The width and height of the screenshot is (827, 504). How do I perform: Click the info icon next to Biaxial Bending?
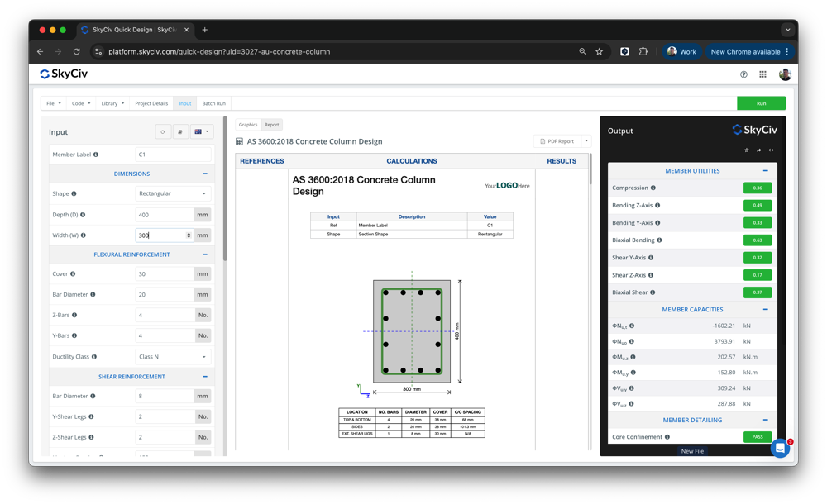pos(659,240)
